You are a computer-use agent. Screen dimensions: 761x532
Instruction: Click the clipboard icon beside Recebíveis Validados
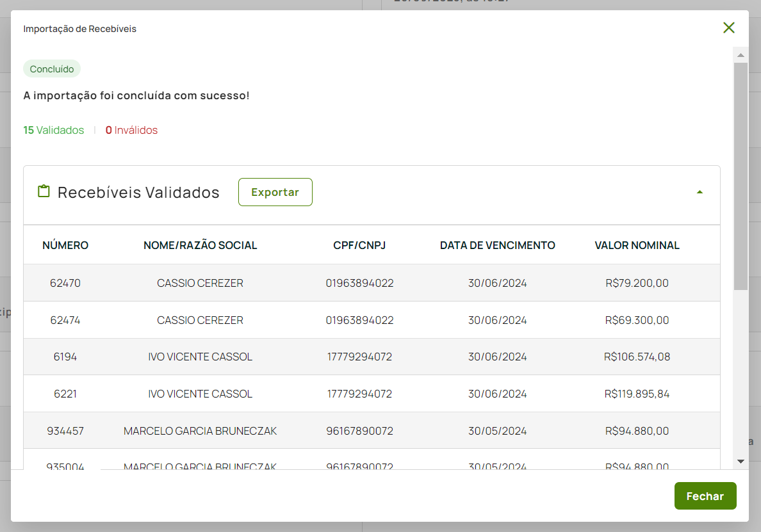coord(44,191)
